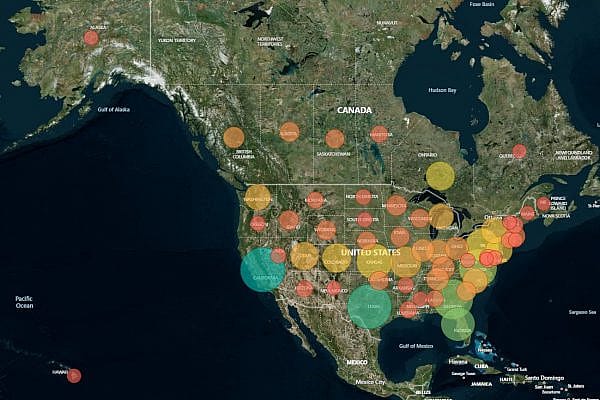
Task: Select the red Alaska bubble marker
Action: [x=91, y=38]
